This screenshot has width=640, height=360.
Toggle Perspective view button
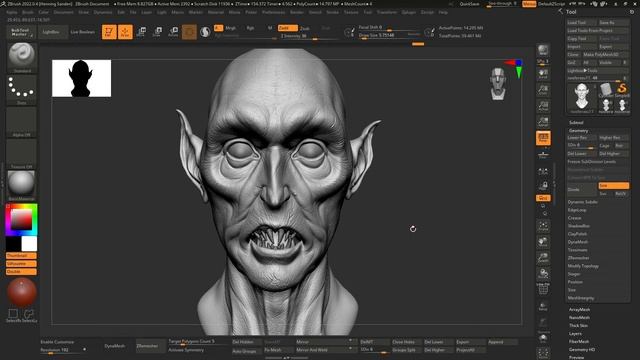click(x=543, y=138)
